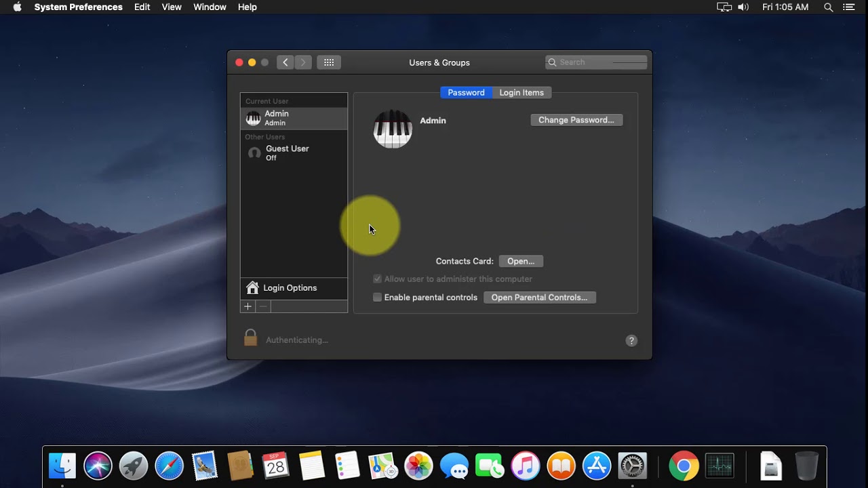The image size is (868, 488).
Task: Open Notification Center menu bar icon
Action: click(x=849, y=7)
